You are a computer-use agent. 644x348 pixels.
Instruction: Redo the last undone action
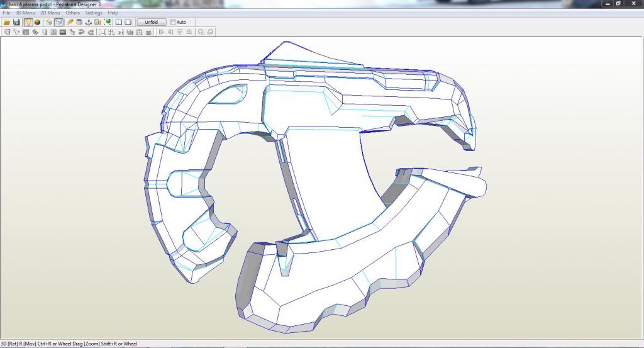coord(91,32)
